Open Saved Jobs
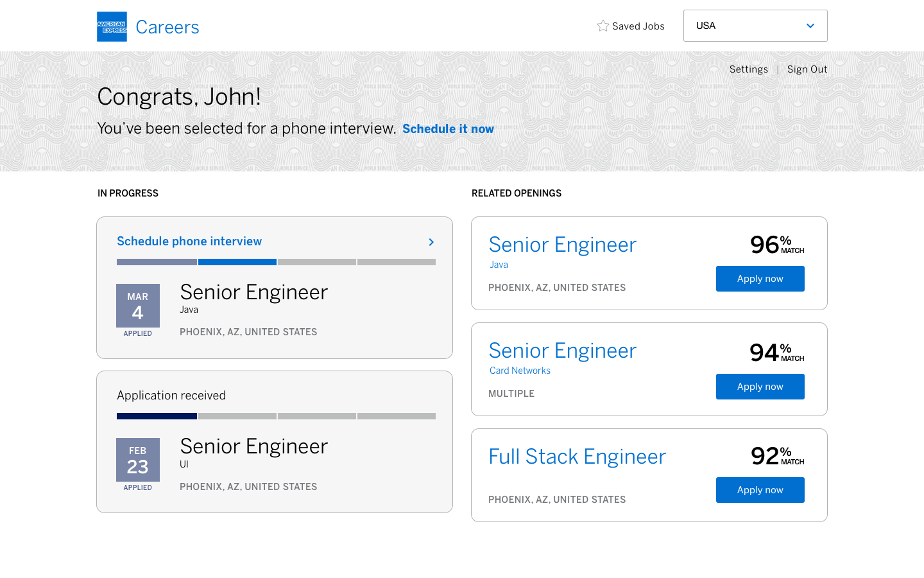924x578 pixels. click(x=638, y=26)
